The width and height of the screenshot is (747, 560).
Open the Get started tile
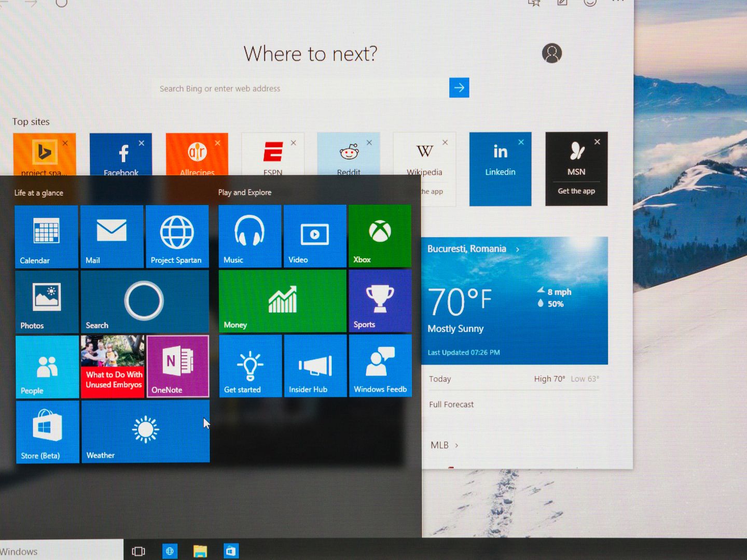click(x=251, y=366)
